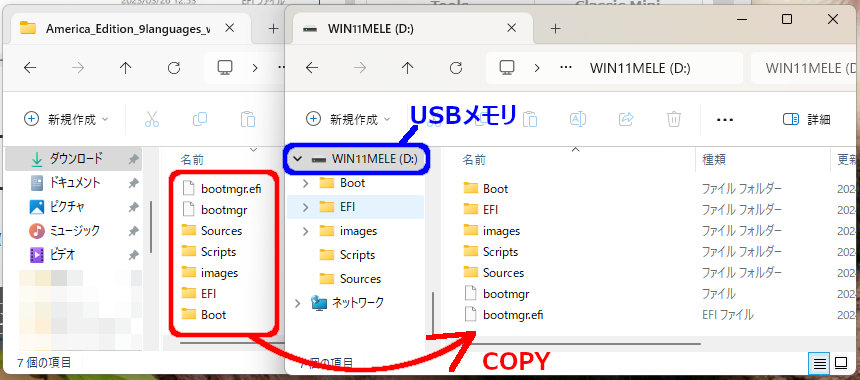Add a new tab in America_Edition window
The height and width of the screenshot is (380, 860).
(273, 29)
